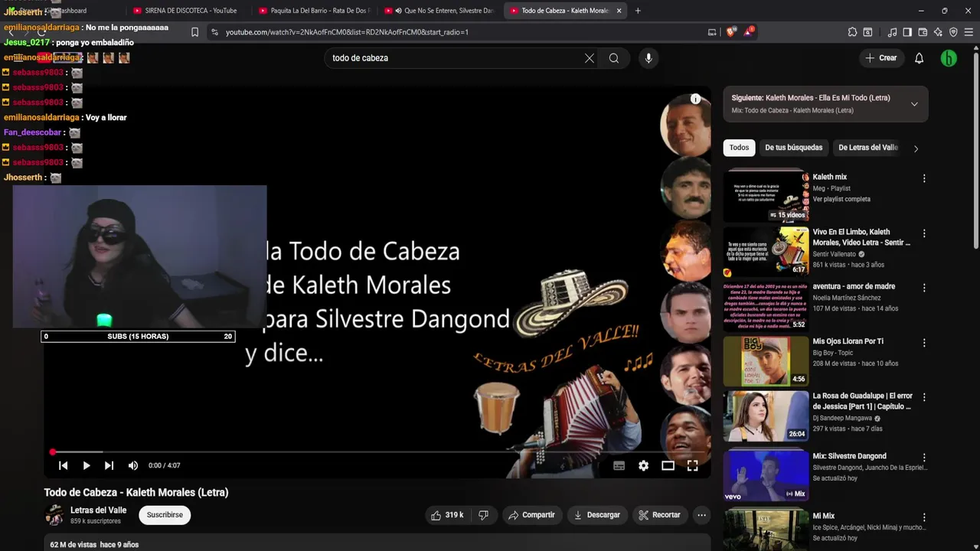Open options for Kaleth mix playlist
The image size is (980, 551).
(x=924, y=178)
